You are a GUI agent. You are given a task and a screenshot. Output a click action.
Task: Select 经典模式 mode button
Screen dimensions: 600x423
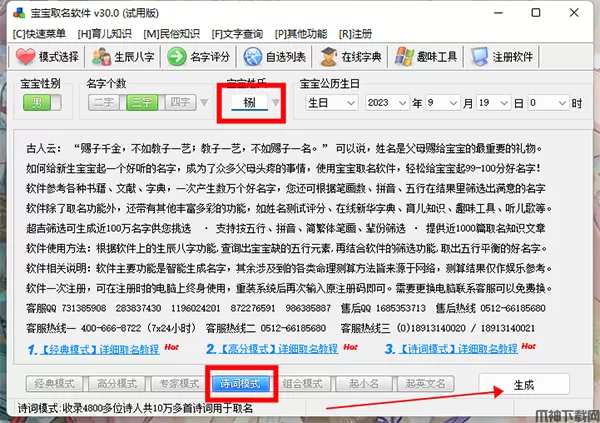pos(54,384)
